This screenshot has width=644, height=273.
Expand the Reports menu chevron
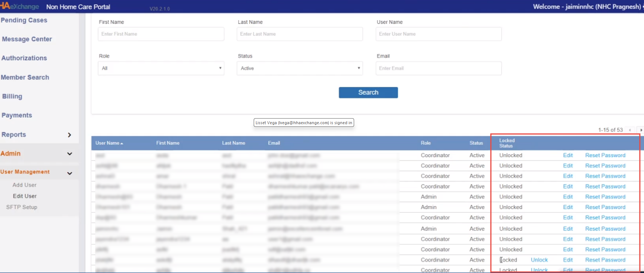tap(69, 135)
